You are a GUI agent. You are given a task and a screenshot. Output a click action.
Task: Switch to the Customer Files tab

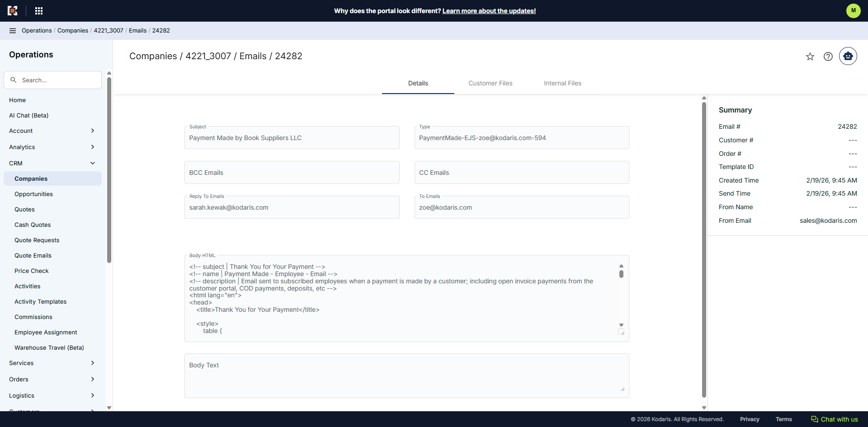(491, 83)
